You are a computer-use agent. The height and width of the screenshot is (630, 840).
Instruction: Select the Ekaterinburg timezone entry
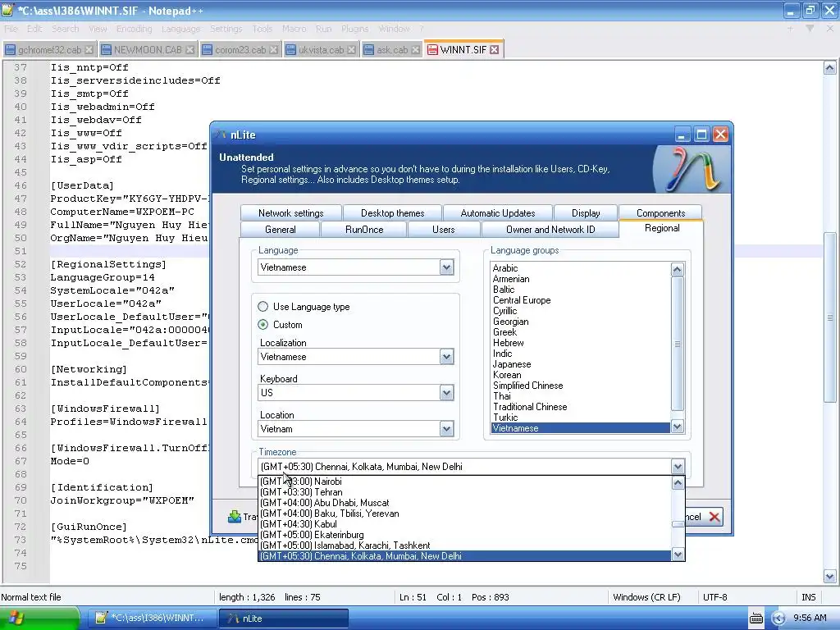(464, 535)
